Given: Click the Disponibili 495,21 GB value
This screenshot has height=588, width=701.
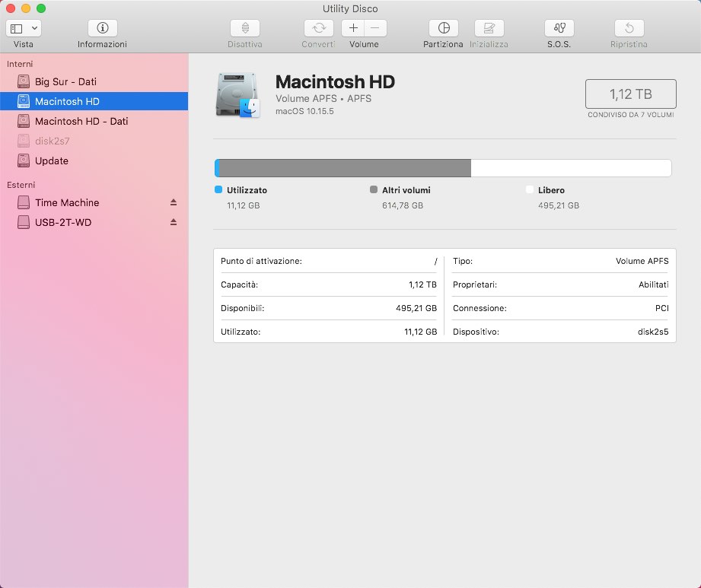Looking at the screenshot, I should [416, 308].
